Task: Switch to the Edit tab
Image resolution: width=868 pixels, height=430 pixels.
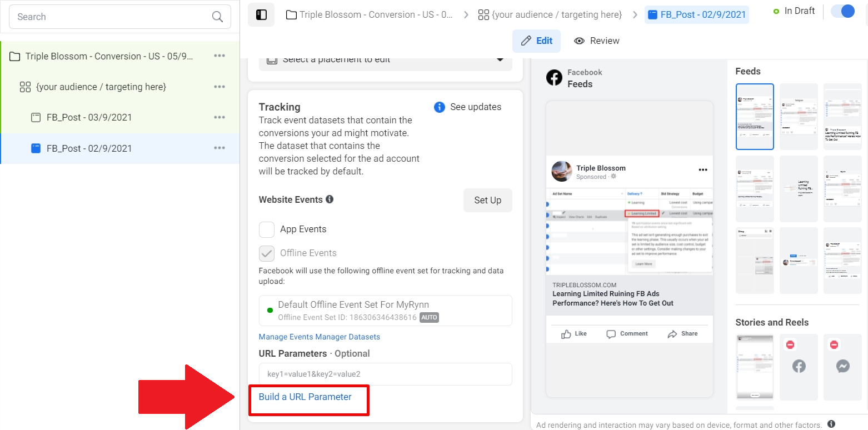Action: pyautogui.click(x=536, y=41)
